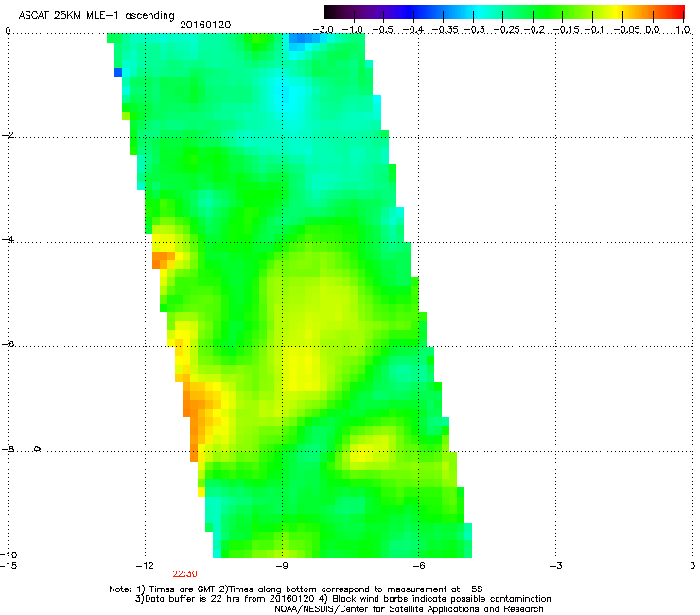The width and height of the screenshot is (700, 615).
Task: Select the "-6" latitude label on left axis
Action: coord(8,344)
